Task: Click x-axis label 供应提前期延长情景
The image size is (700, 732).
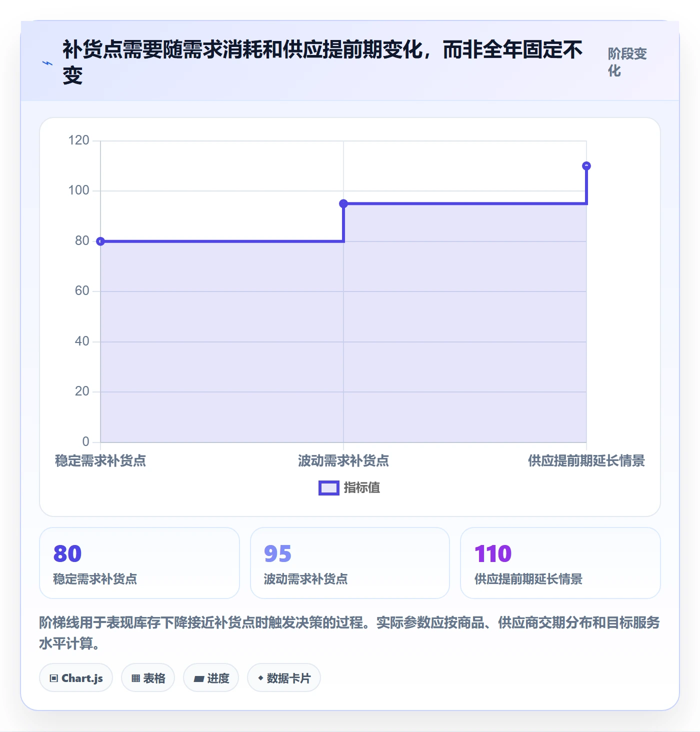Action: [x=586, y=460]
